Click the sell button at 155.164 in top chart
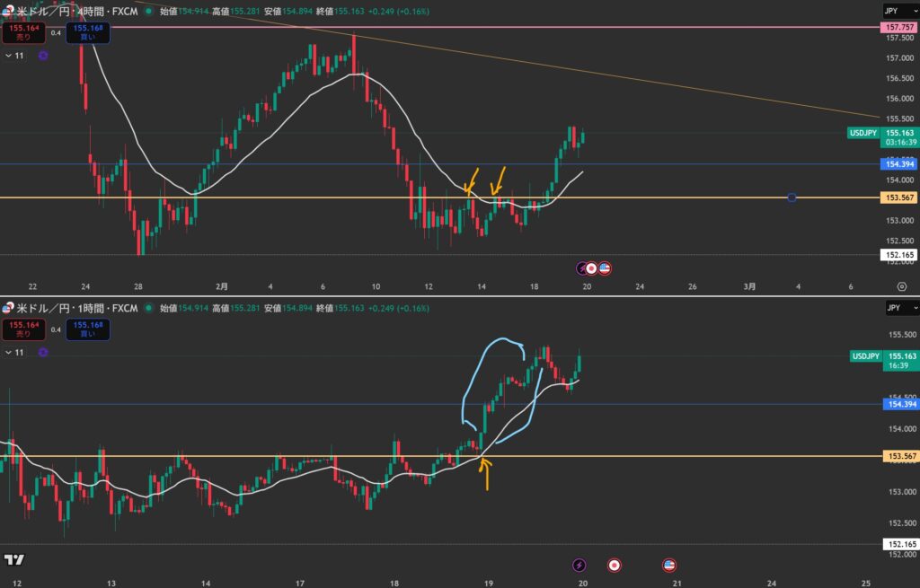The image size is (920, 588). [22, 32]
